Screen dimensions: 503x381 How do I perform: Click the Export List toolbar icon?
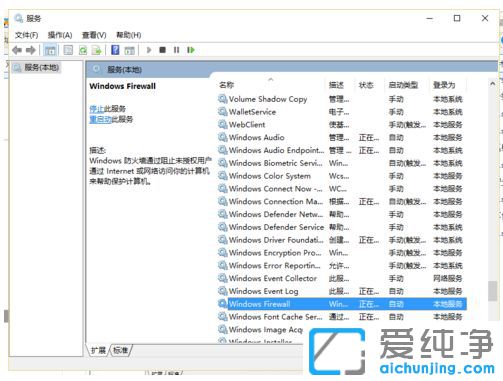[97, 50]
